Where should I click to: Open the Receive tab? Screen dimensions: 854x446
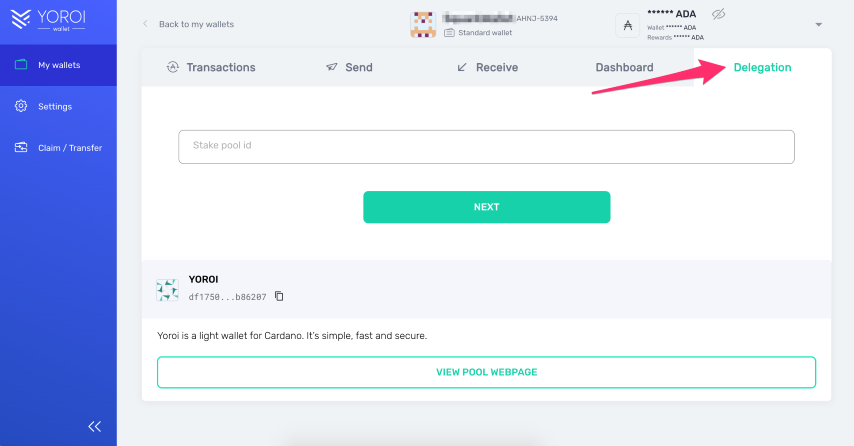tap(487, 68)
